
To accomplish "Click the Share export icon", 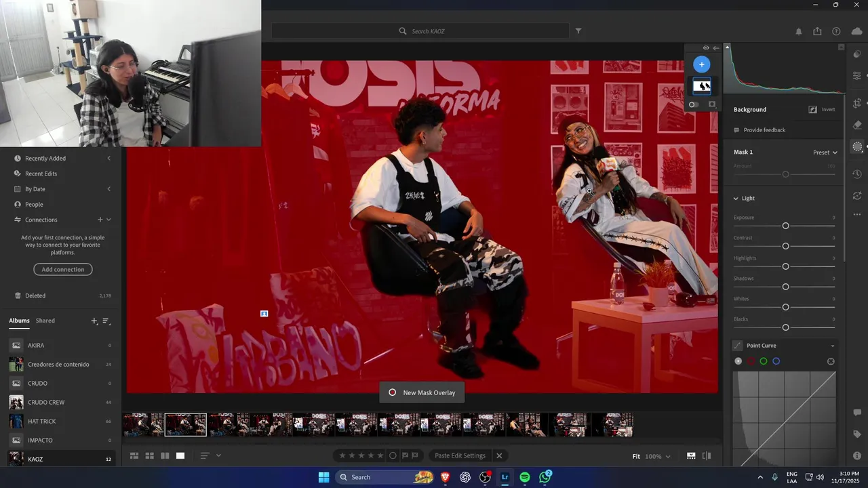I will [817, 31].
